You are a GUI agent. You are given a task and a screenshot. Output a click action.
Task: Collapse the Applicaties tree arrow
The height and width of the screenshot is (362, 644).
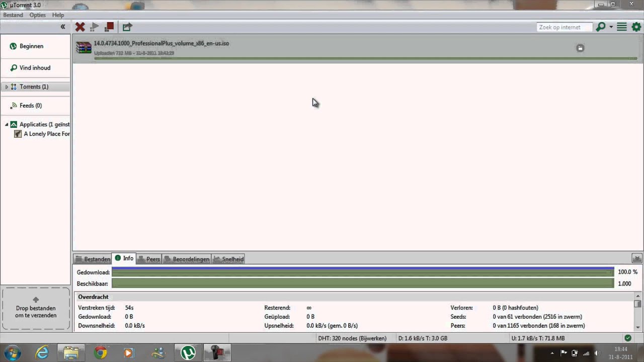[x=7, y=125]
